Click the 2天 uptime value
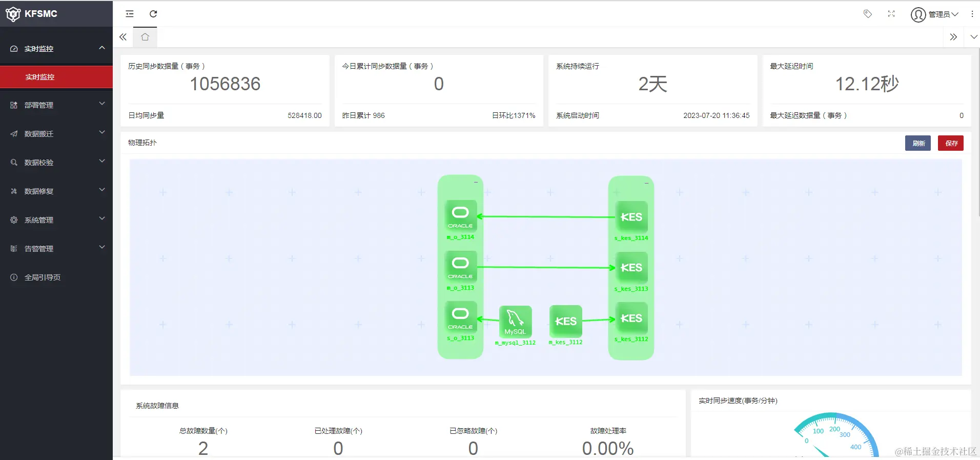This screenshot has width=980, height=460. [652, 84]
